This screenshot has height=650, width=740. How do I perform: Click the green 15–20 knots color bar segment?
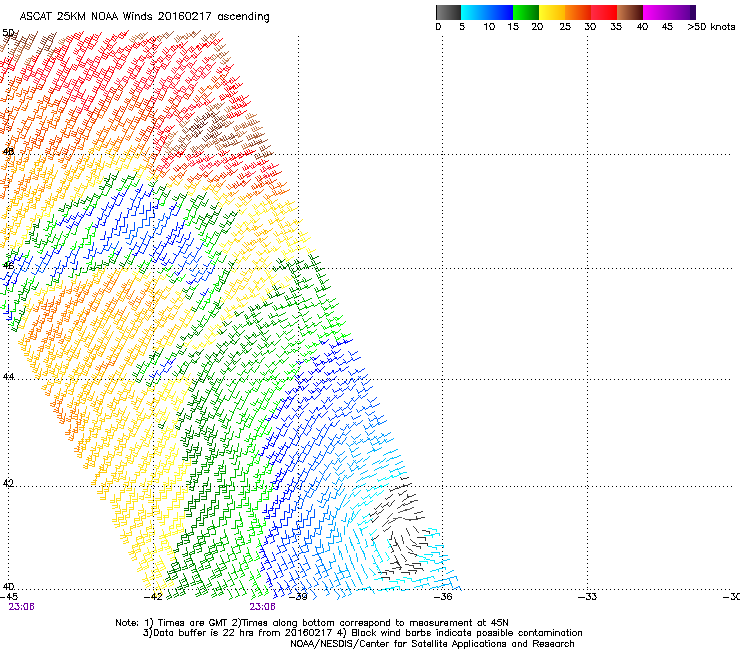click(x=526, y=12)
